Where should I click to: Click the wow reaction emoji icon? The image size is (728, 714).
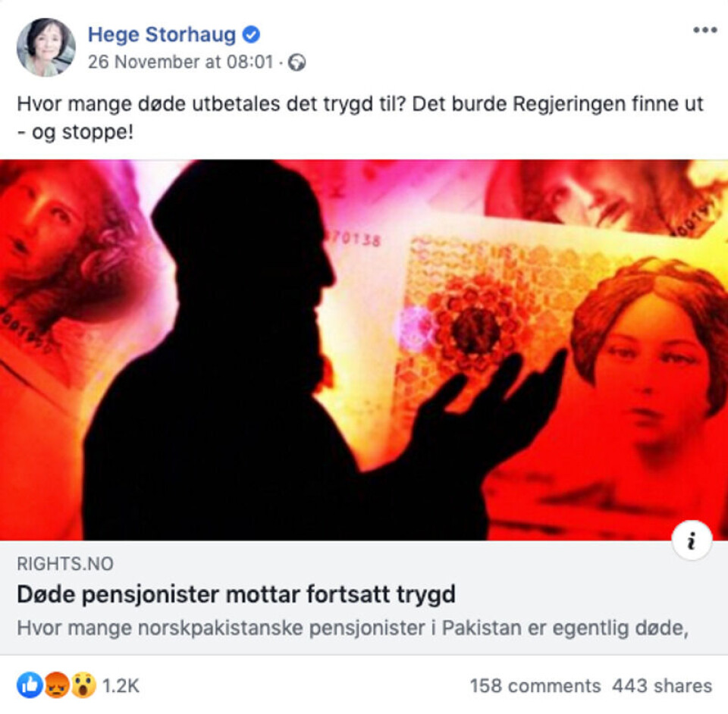click(83, 685)
